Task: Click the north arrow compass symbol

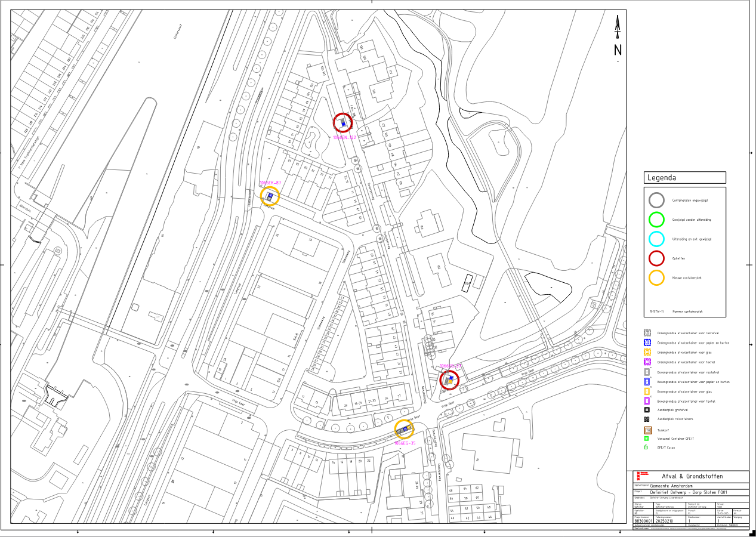Action: point(618,36)
